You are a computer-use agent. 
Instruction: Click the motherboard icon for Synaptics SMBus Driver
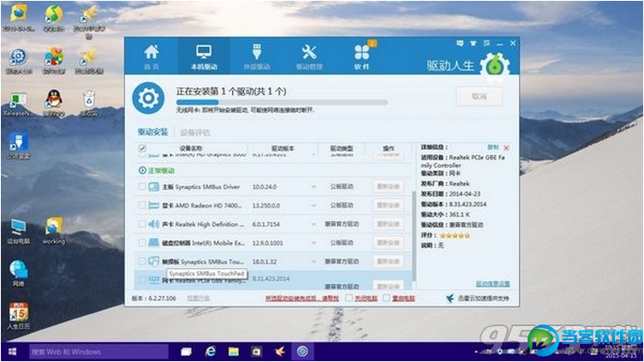[153, 187]
